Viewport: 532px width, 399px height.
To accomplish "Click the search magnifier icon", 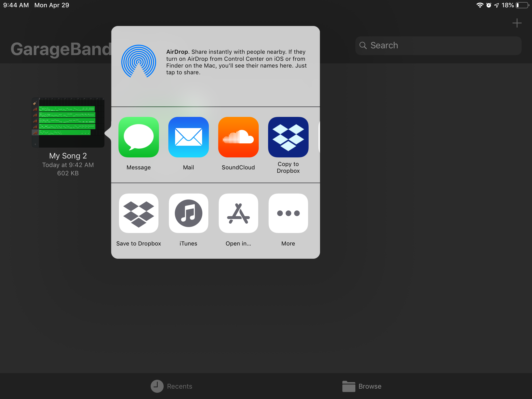I will 363,45.
